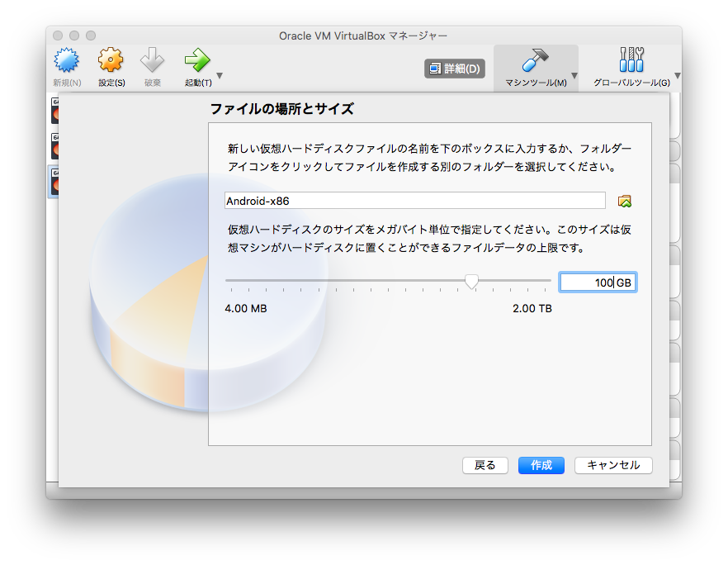728x565 pixels.
Task: Go back using the 戻る button
Action: [485, 465]
